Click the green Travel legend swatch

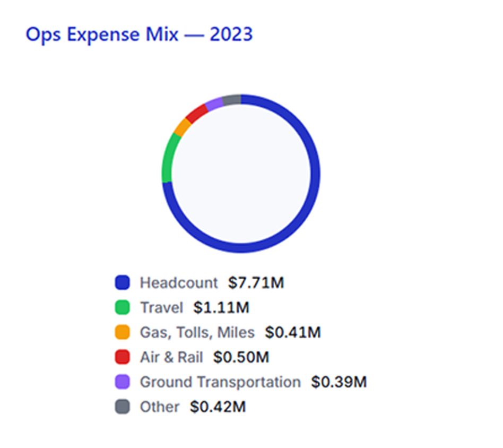coord(122,308)
